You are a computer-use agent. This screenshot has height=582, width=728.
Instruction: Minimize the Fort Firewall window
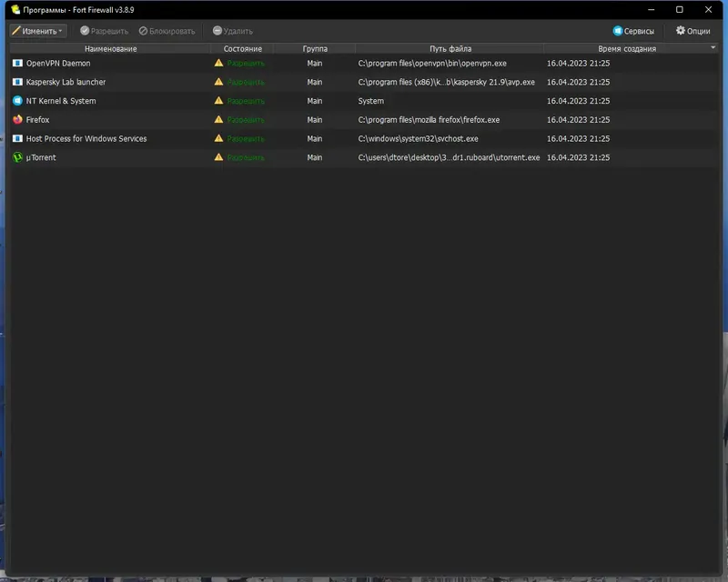(x=651, y=9)
